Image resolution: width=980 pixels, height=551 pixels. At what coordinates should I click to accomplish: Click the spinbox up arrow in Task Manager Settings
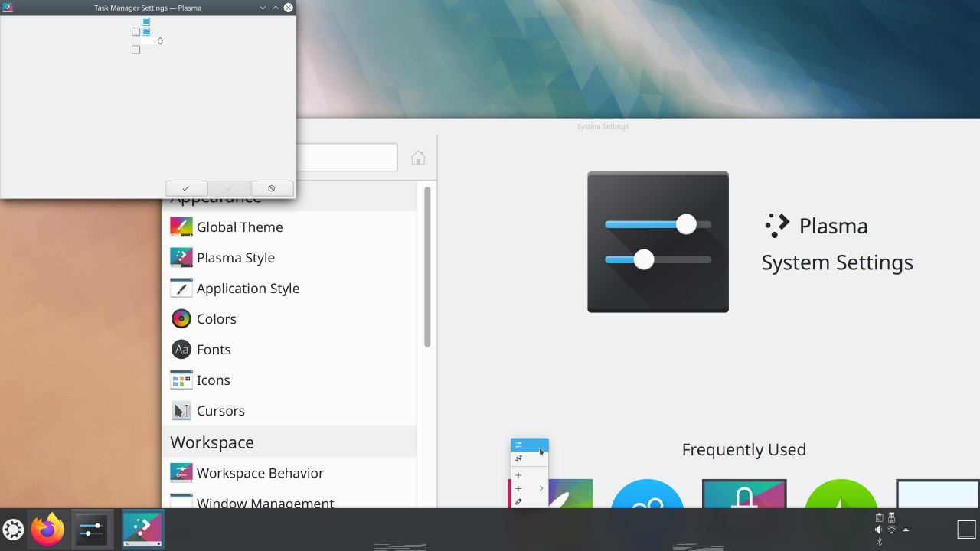point(160,38)
